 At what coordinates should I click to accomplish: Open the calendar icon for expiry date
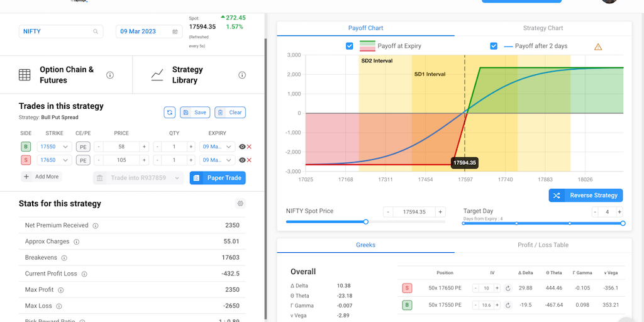(175, 31)
